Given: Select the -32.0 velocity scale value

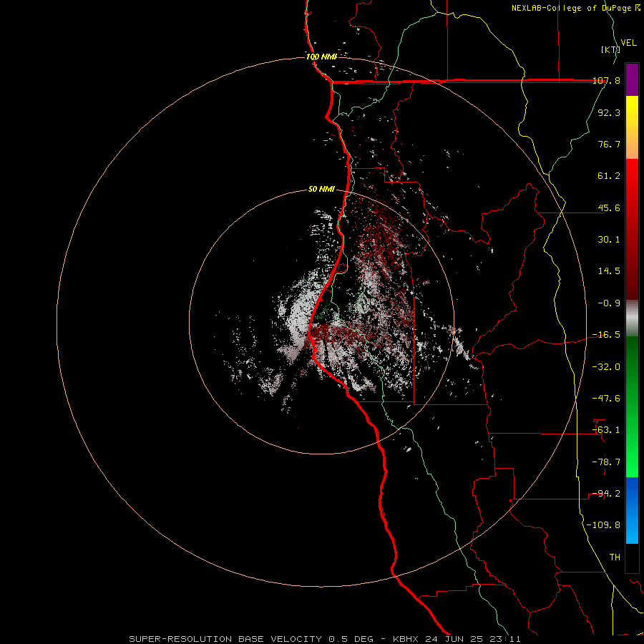Looking at the screenshot, I should pyautogui.click(x=607, y=367).
